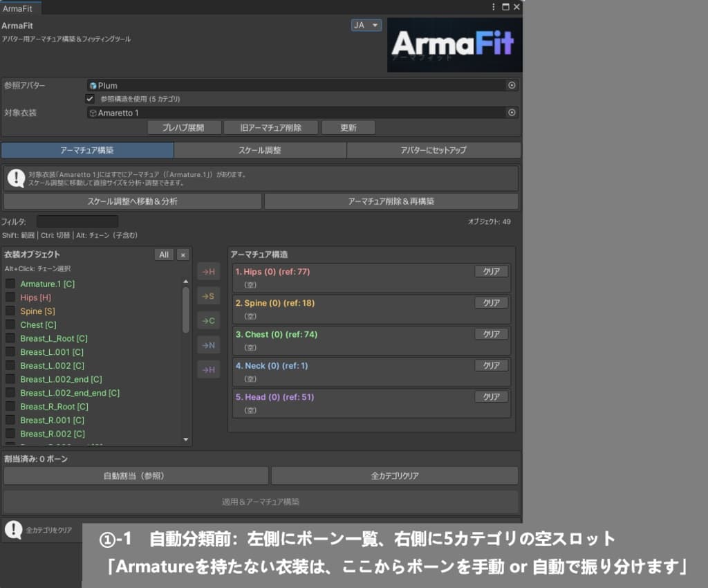Open the object picker for 参照アバター field

pyautogui.click(x=512, y=85)
